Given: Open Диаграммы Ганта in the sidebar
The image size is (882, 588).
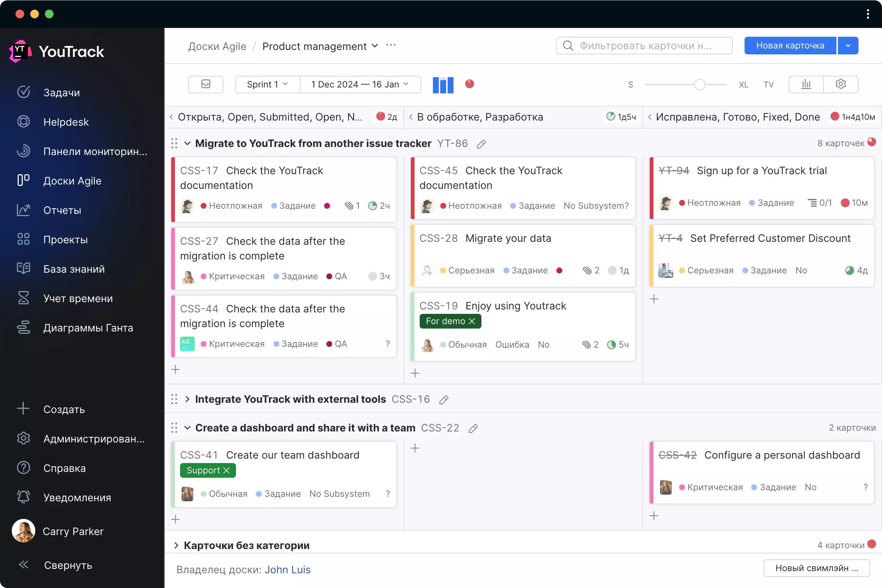Looking at the screenshot, I should (x=88, y=327).
